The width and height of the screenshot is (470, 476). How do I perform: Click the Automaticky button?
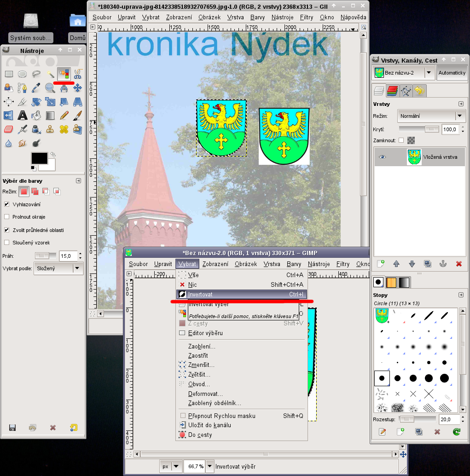(452, 73)
